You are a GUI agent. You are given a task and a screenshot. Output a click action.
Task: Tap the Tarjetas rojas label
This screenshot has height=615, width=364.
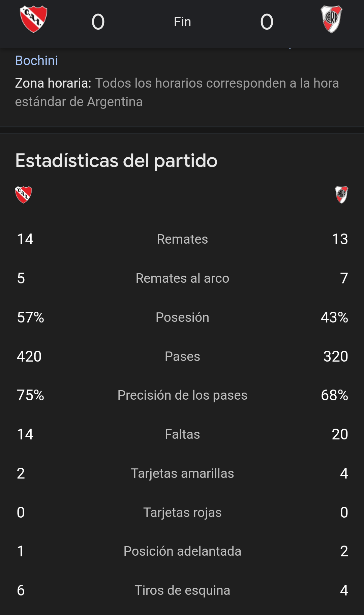[182, 513]
